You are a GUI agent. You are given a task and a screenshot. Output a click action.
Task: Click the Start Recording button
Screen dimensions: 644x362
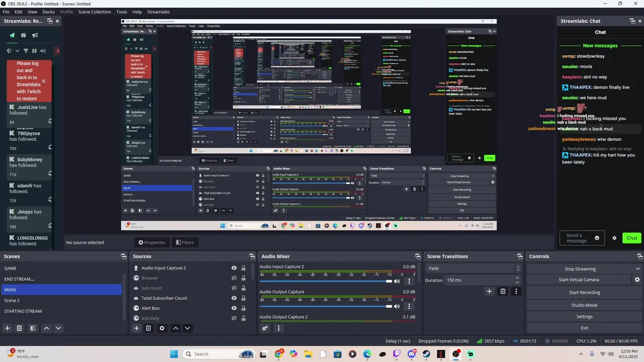point(584,293)
